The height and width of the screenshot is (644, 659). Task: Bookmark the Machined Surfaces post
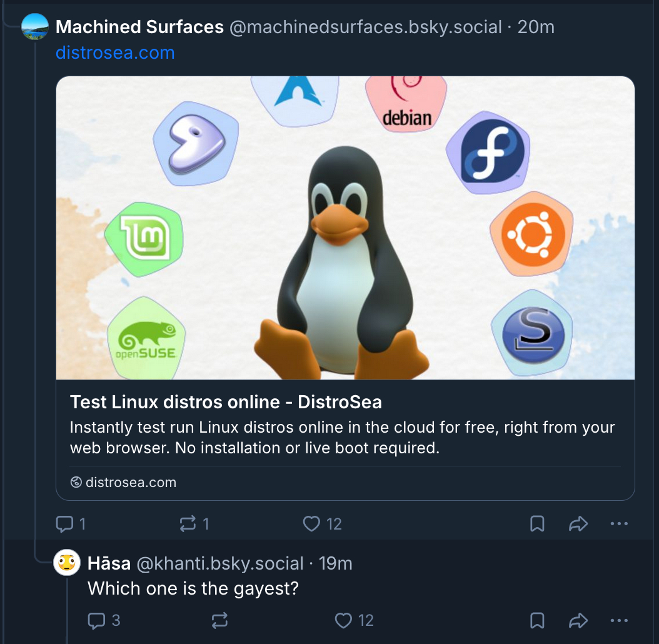click(537, 524)
